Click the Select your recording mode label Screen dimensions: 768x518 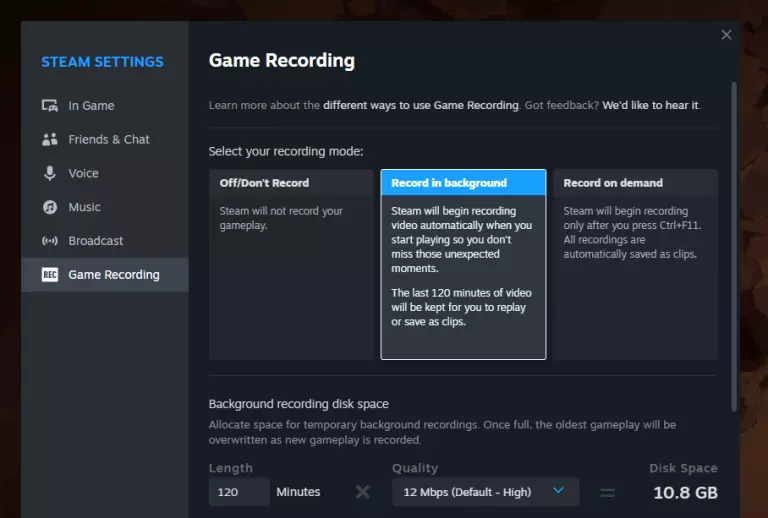286,151
